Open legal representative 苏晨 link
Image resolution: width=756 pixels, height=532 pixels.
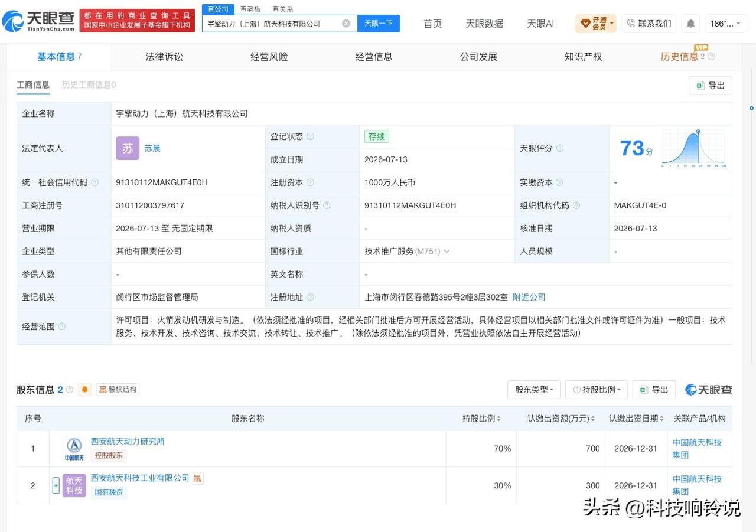click(x=152, y=148)
